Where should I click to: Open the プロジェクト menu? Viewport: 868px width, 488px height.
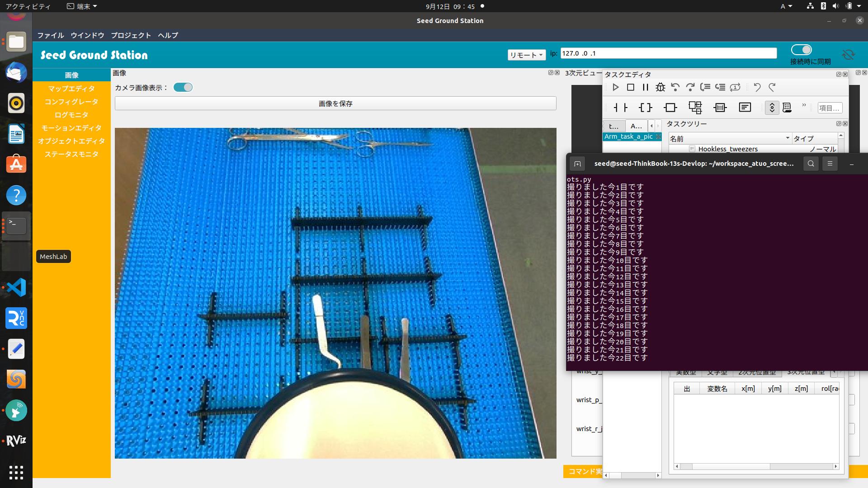click(x=131, y=35)
